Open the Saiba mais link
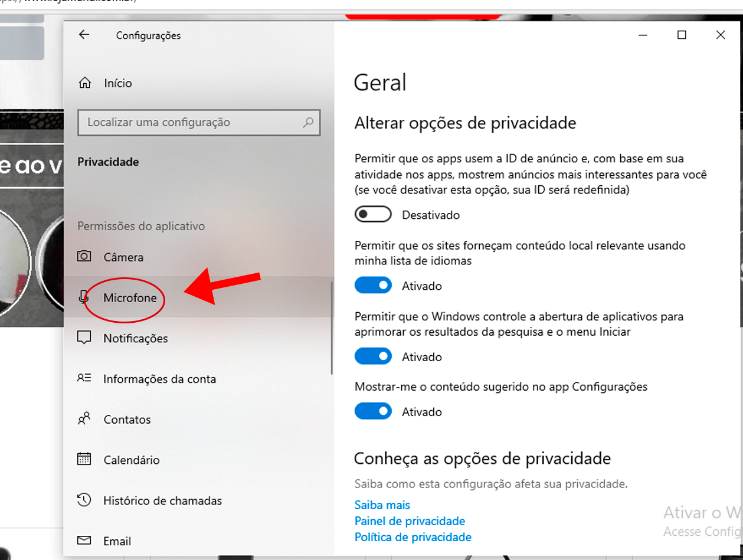 pos(382,505)
